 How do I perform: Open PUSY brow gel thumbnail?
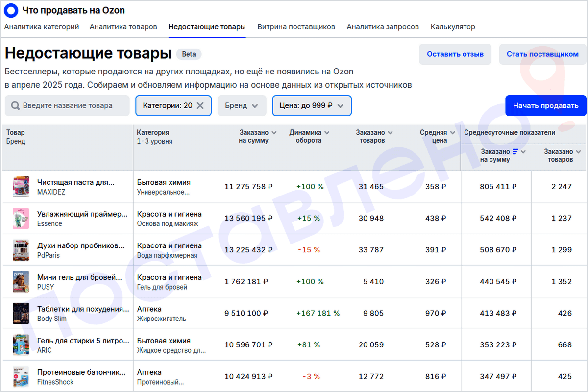pos(21,282)
